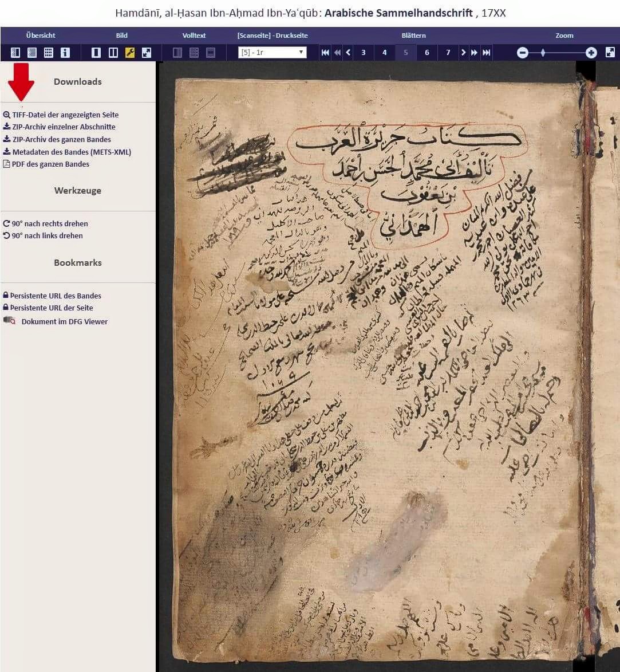Screen dimensions: 620x672
Task: Click the Bild menu label
Action: (x=121, y=36)
